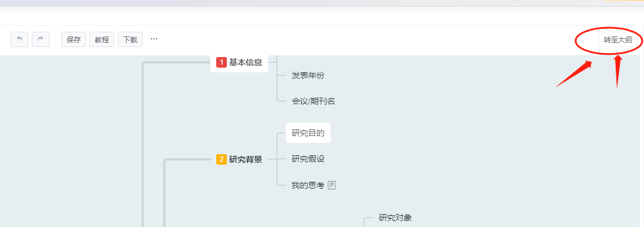644x227 pixels.
Task: Select the 基本信息 node
Action: 239,62
